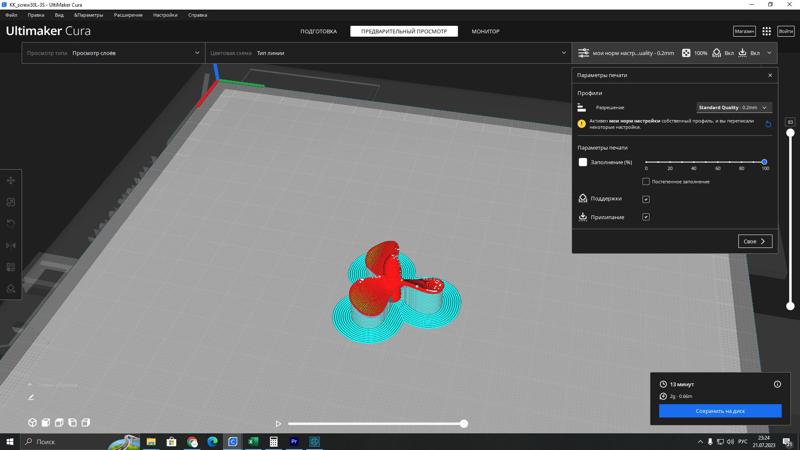
Task: Play the layer simulation
Action: (x=278, y=423)
